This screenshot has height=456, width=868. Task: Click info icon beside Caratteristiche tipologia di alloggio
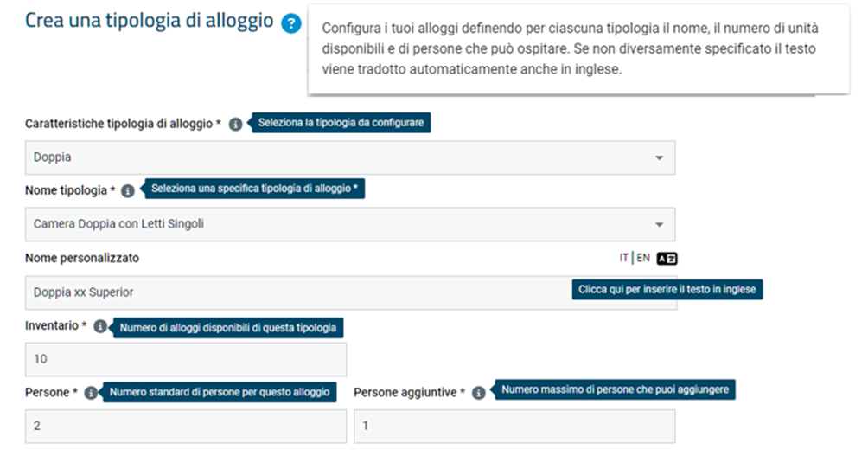(235, 124)
